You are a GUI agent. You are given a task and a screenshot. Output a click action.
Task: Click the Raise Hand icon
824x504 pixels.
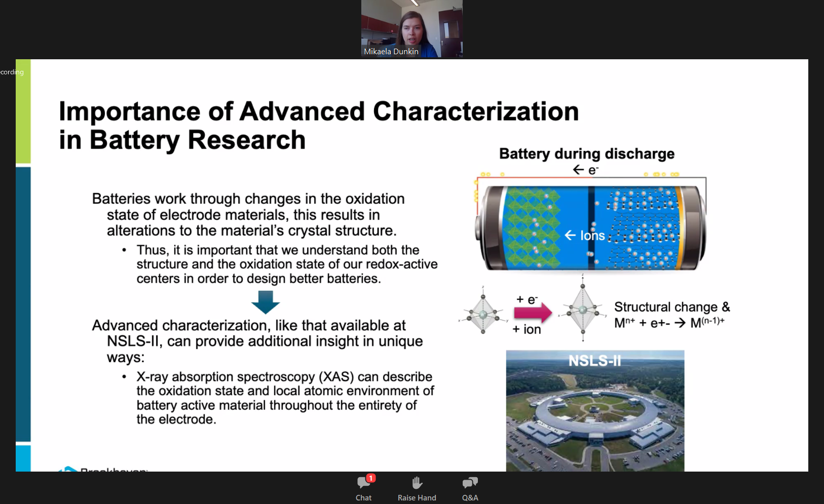417,488
